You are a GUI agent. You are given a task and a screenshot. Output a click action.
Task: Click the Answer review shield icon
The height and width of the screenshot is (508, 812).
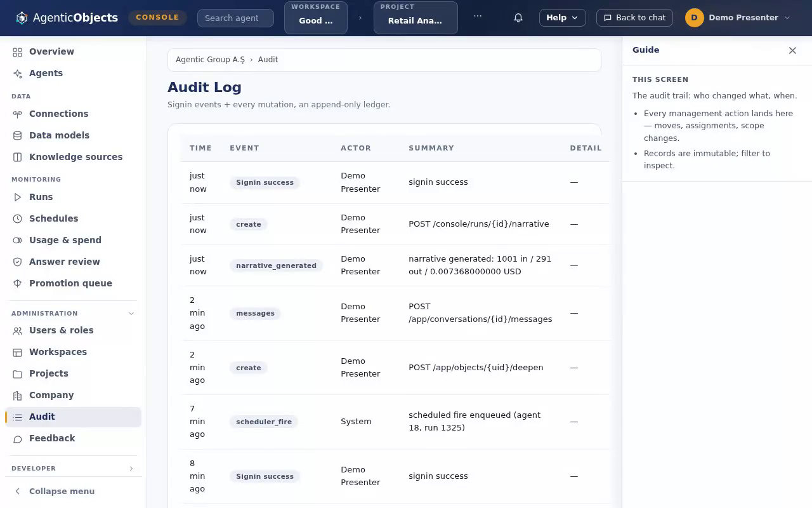tap(18, 262)
